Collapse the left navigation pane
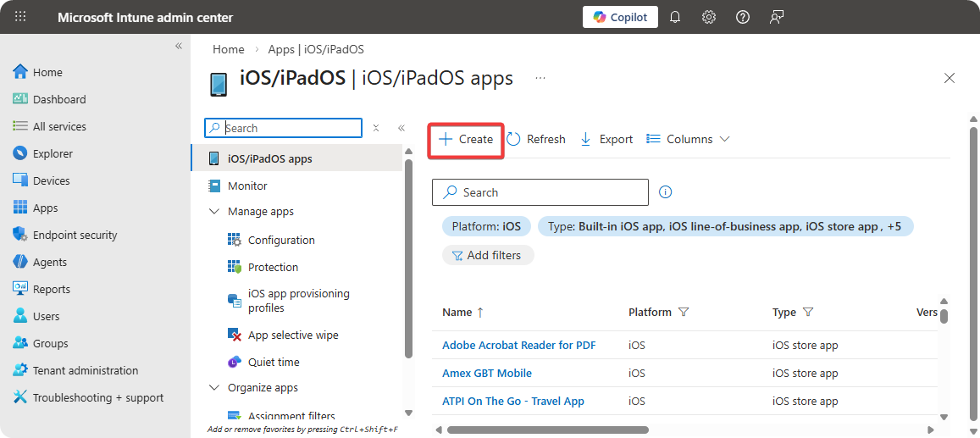Viewport: 980px width, 438px height. 179,46
